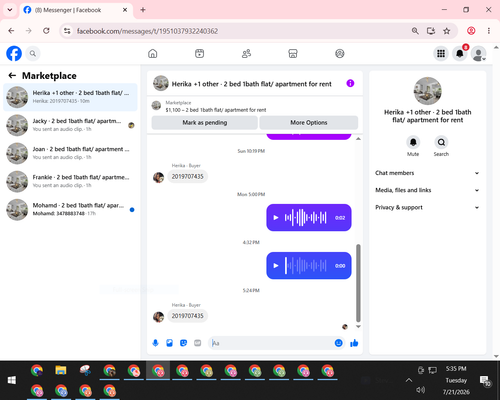
Task: Go back with the browser back arrow
Action: [x=11, y=31]
